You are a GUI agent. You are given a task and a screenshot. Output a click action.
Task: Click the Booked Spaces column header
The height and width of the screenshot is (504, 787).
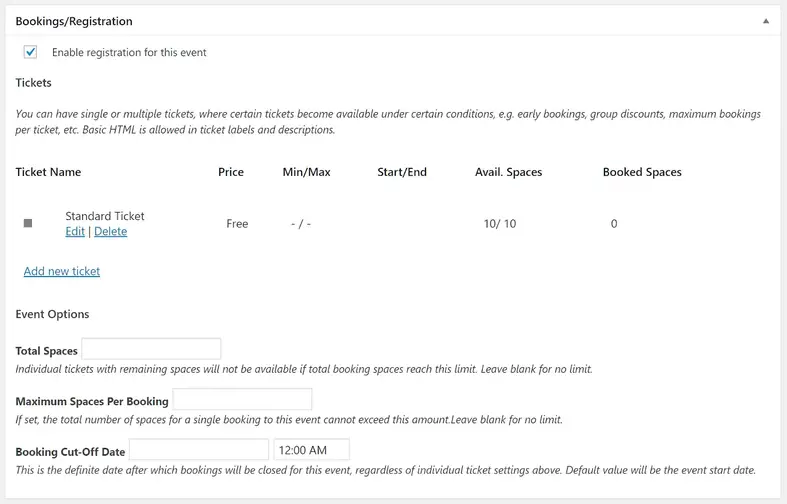tap(642, 172)
